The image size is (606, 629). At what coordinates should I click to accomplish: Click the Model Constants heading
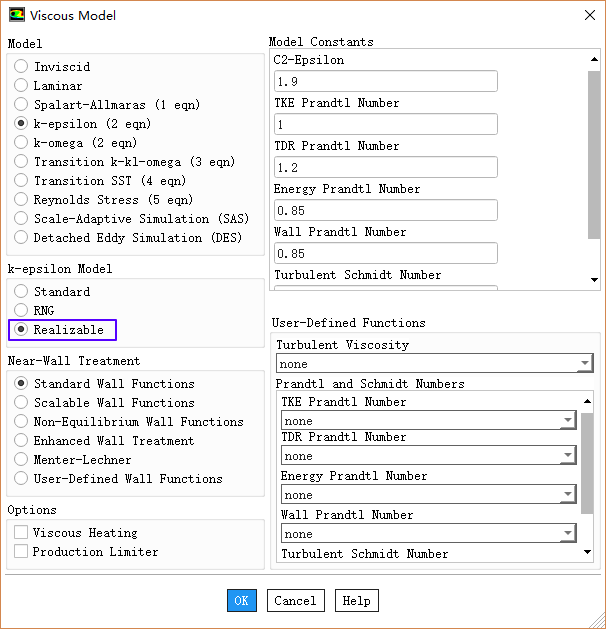click(321, 42)
